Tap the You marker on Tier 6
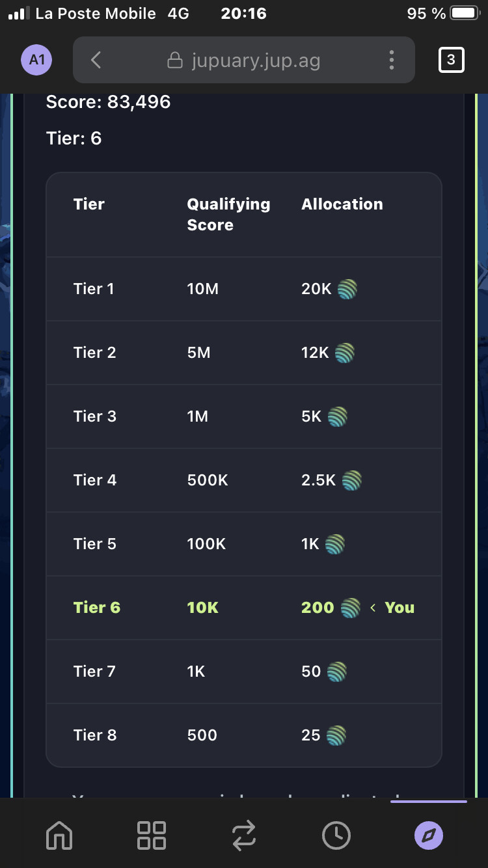This screenshot has width=488, height=868. click(400, 608)
